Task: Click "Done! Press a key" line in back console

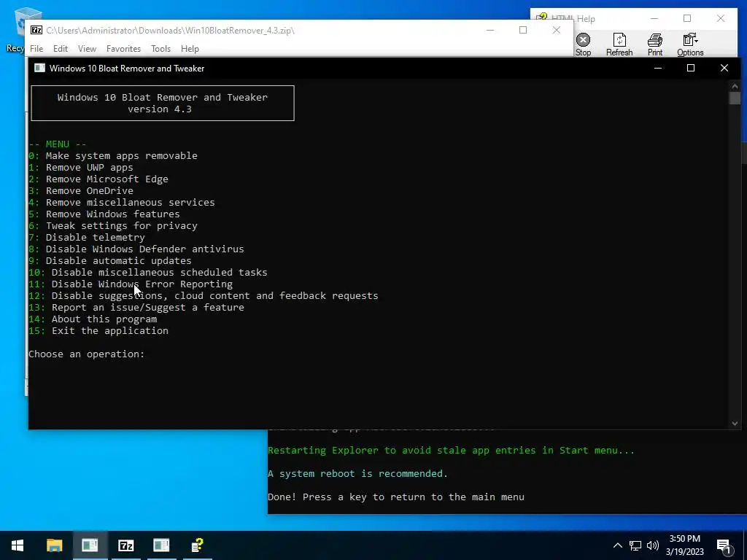Action: click(x=396, y=497)
